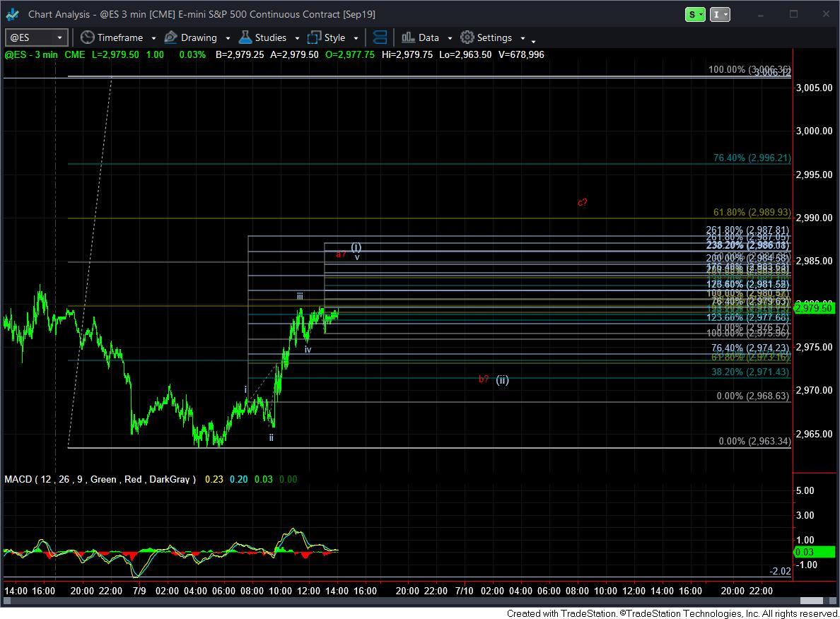Click the gray I interval-link button

tap(720, 14)
